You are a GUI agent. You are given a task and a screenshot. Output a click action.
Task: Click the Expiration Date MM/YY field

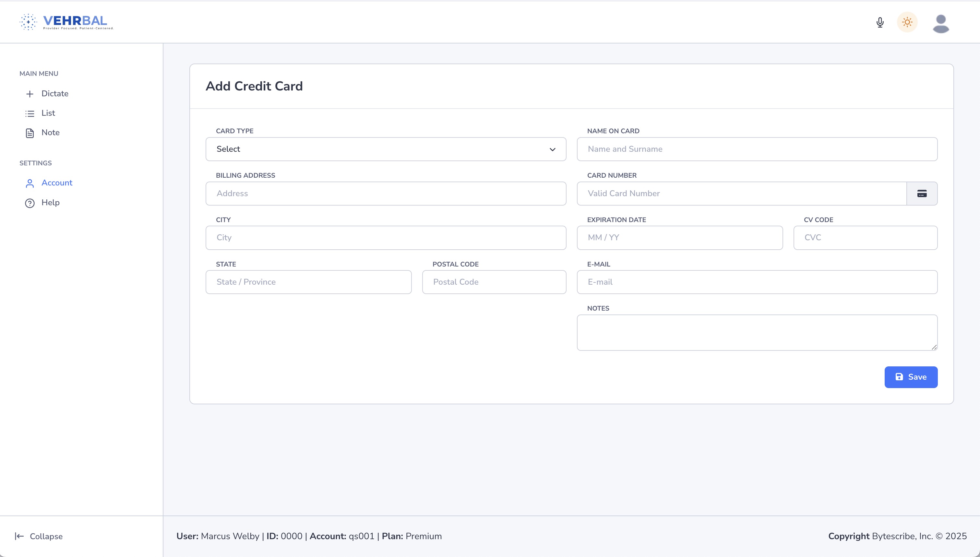(x=679, y=238)
